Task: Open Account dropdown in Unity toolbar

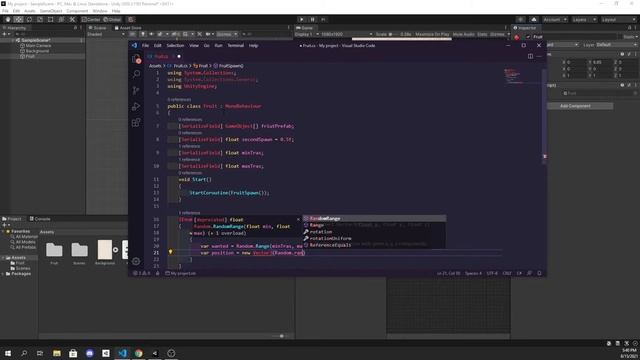Action: pos(555,20)
